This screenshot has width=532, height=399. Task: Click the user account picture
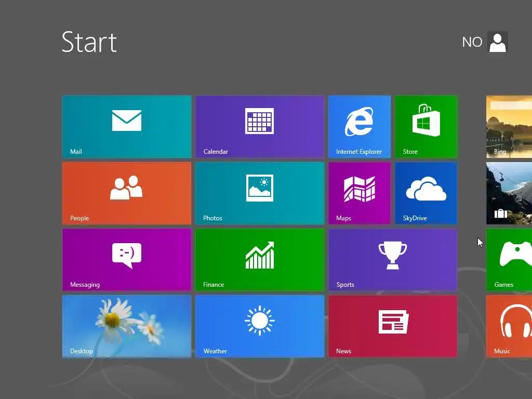(x=498, y=42)
